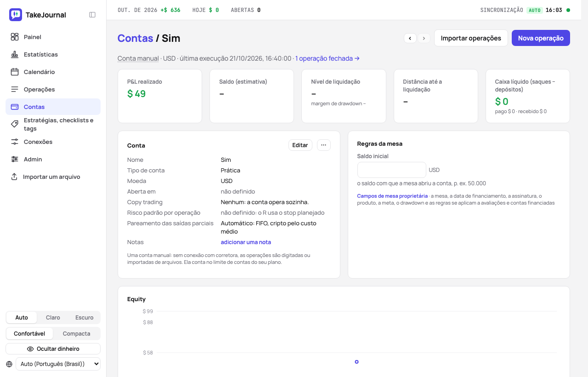The width and height of the screenshot is (588, 377).
Task: Click the Estatísticas bar chart icon
Action: 15,54
